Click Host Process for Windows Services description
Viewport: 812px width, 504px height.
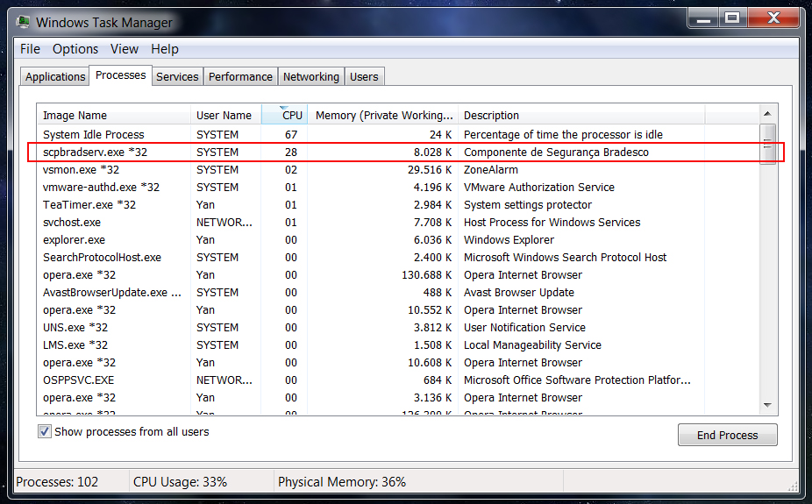tap(552, 223)
